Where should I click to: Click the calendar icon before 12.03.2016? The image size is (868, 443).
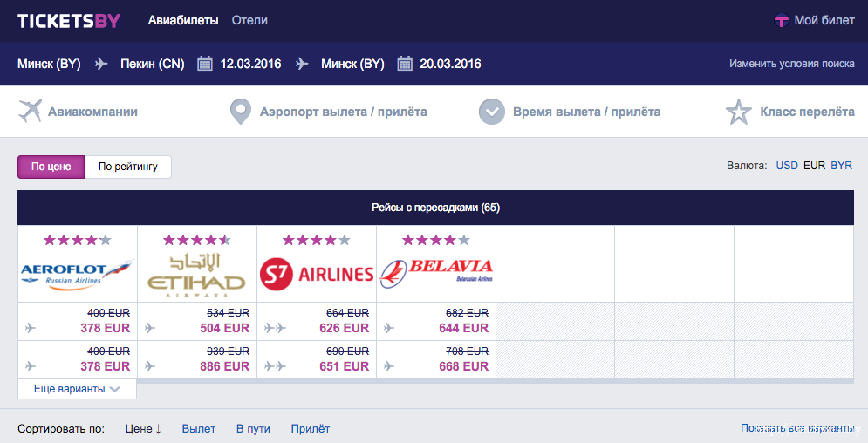[x=205, y=64]
